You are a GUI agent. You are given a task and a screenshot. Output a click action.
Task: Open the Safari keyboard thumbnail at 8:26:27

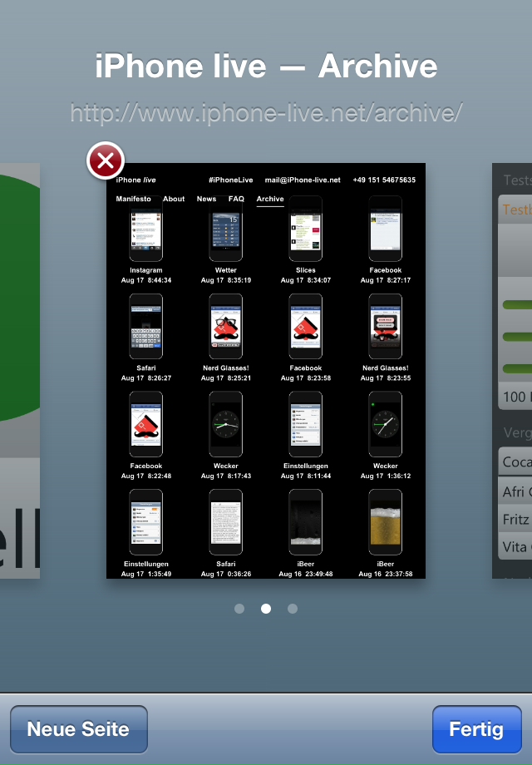[146, 327]
